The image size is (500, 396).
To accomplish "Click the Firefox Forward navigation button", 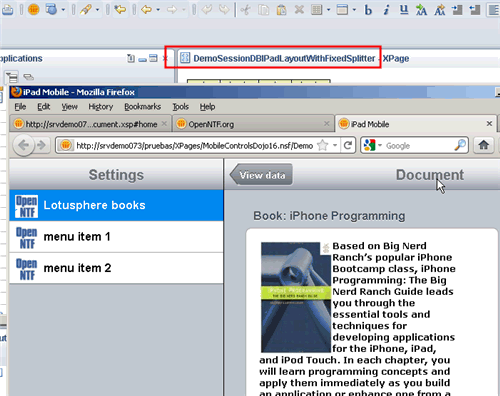I will point(41,145).
